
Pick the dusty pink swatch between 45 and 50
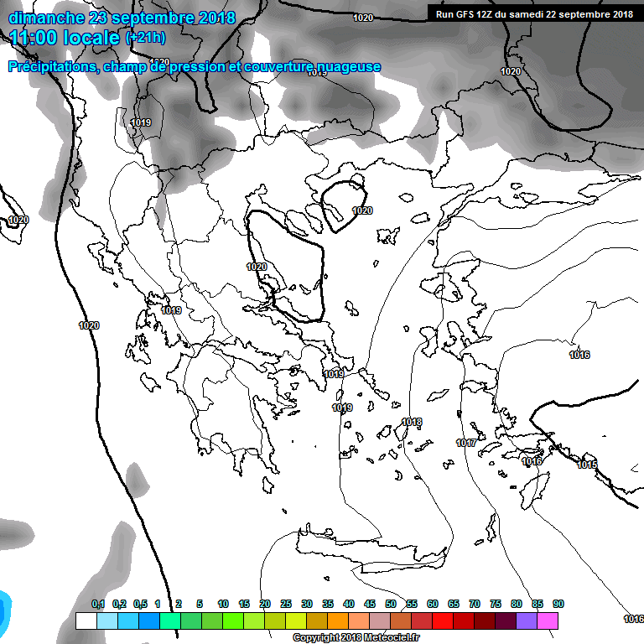380,621
